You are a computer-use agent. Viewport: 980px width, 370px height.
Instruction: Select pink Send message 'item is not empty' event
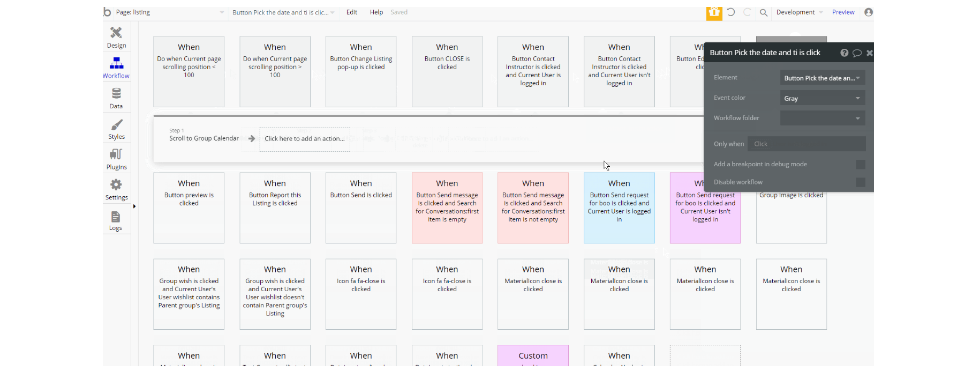533,208
